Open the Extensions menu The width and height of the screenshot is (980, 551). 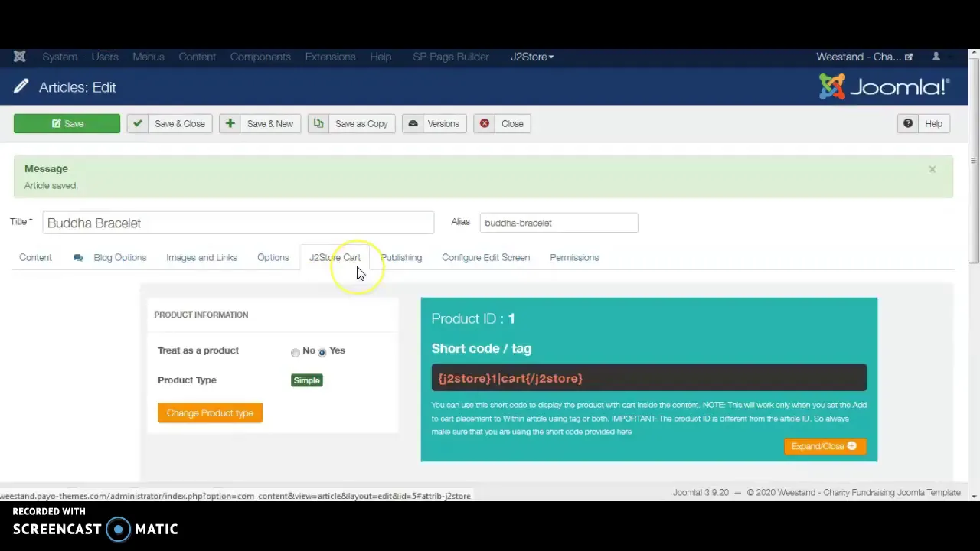tap(330, 57)
